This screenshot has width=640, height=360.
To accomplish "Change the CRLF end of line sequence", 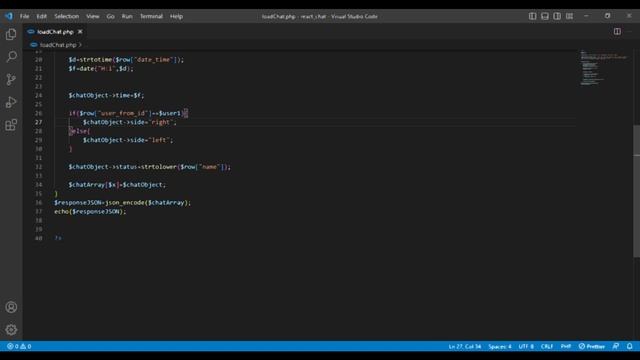I will (547, 346).
